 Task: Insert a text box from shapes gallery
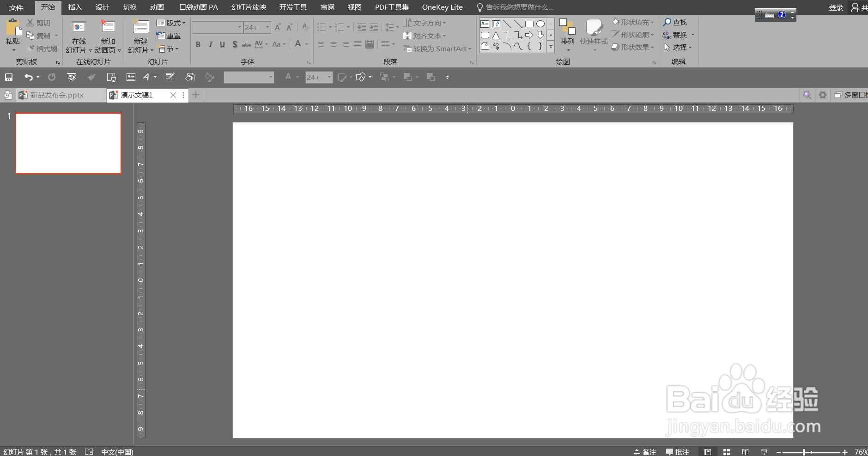point(485,24)
